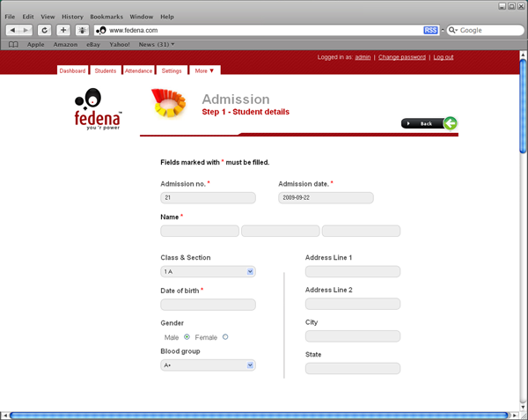Click the Date of birth field
Viewport: 528px width, 420px height.
coord(208,305)
